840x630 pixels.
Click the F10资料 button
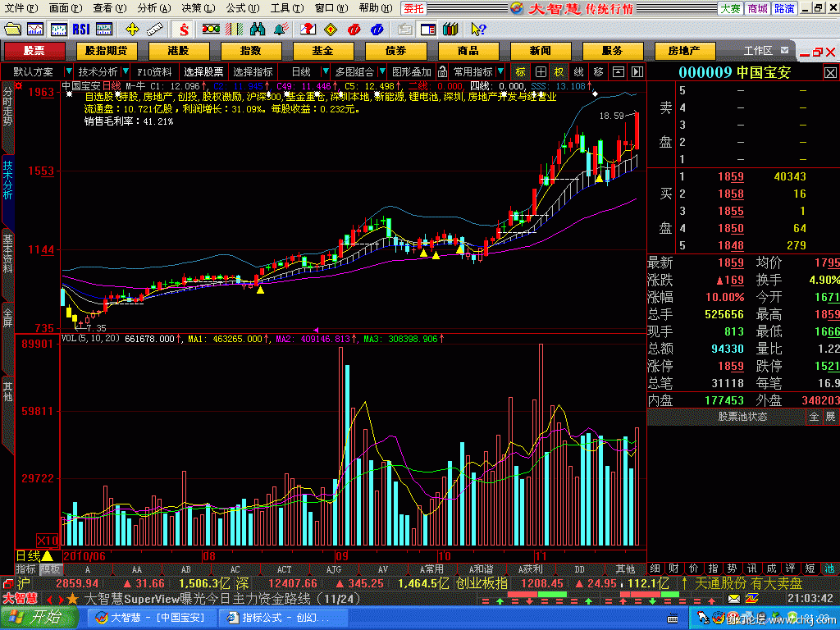[154, 71]
